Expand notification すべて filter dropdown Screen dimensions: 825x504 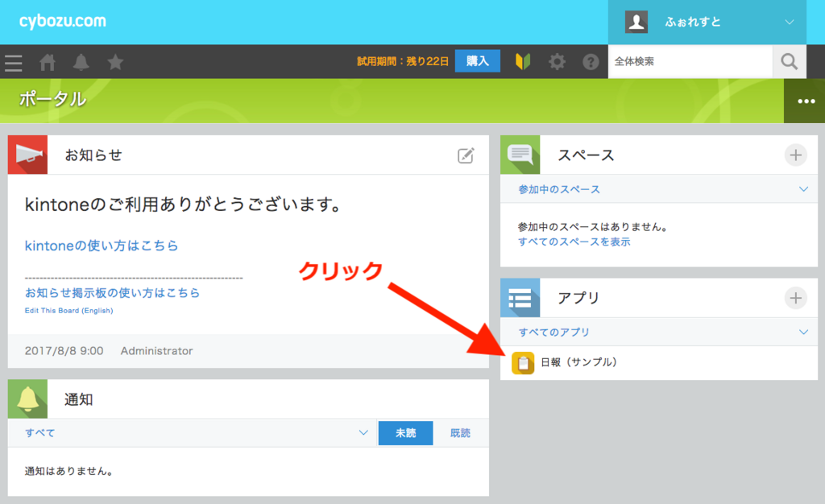coord(363,432)
